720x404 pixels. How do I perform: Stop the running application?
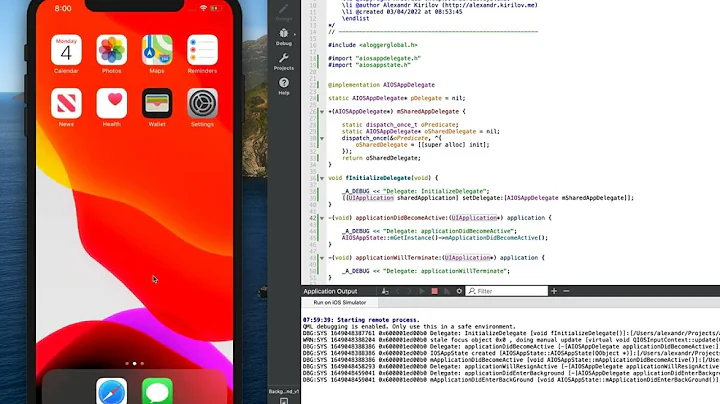pyautogui.click(x=434, y=291)
